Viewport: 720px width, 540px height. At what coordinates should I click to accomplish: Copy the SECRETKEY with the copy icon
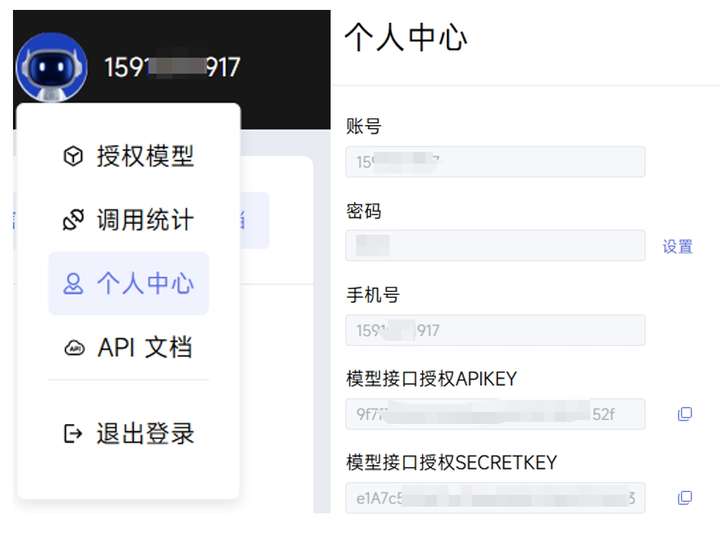[x=685, y=497]
